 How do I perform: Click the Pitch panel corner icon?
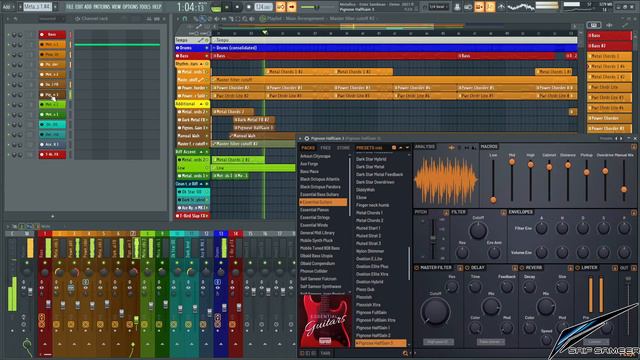[x=446, y=212]
